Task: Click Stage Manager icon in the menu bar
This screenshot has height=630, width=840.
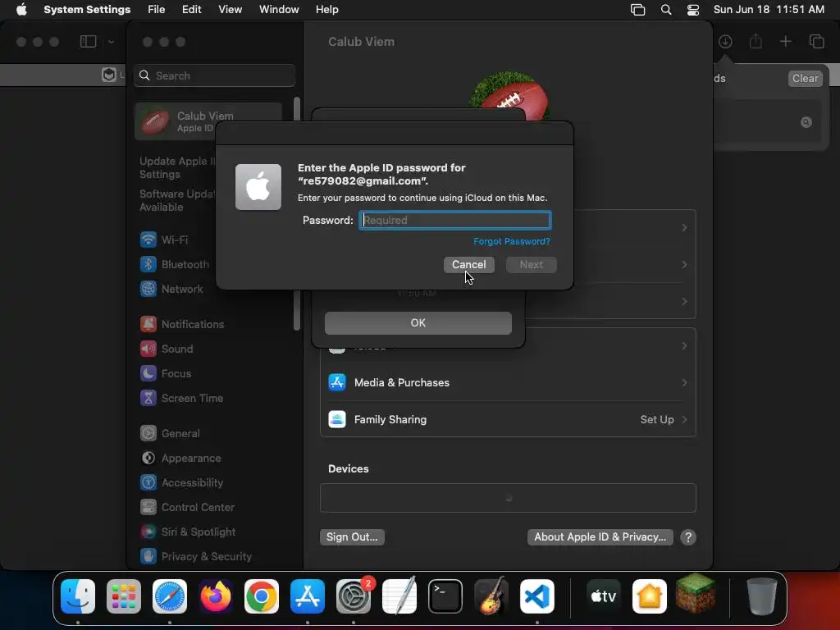Action: [x=637, y=10]
